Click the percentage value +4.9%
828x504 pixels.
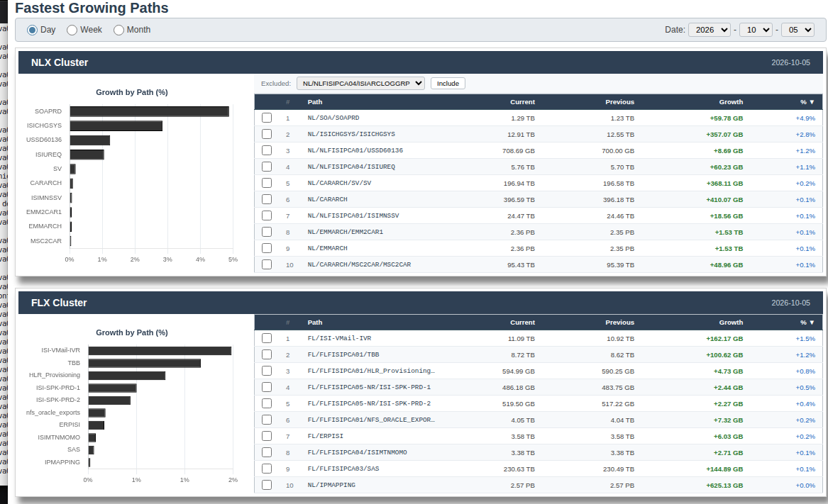pyautogui.click(x=805, y=118)
